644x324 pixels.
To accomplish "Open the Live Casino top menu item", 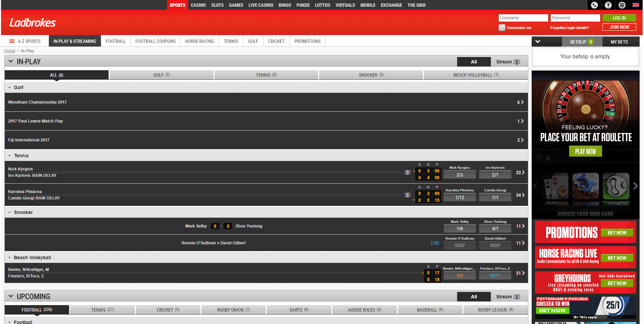I will [261, 5].
